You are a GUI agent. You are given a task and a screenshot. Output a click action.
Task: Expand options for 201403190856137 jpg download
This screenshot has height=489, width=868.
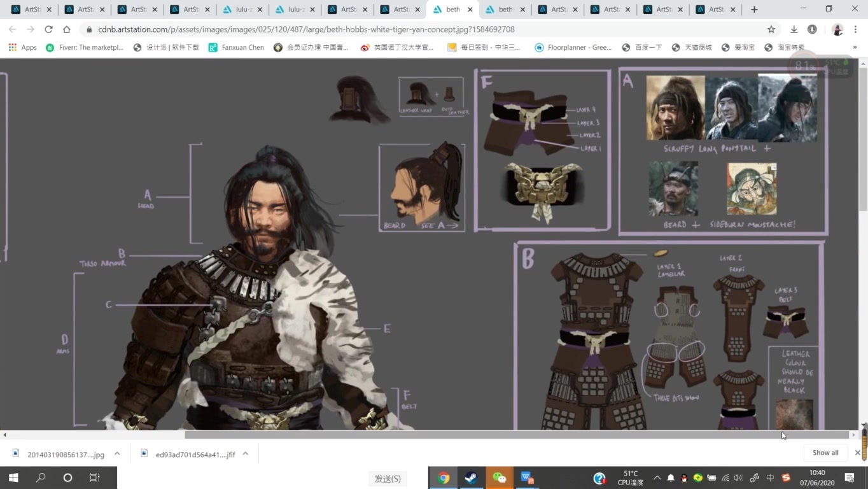(117, 453)
